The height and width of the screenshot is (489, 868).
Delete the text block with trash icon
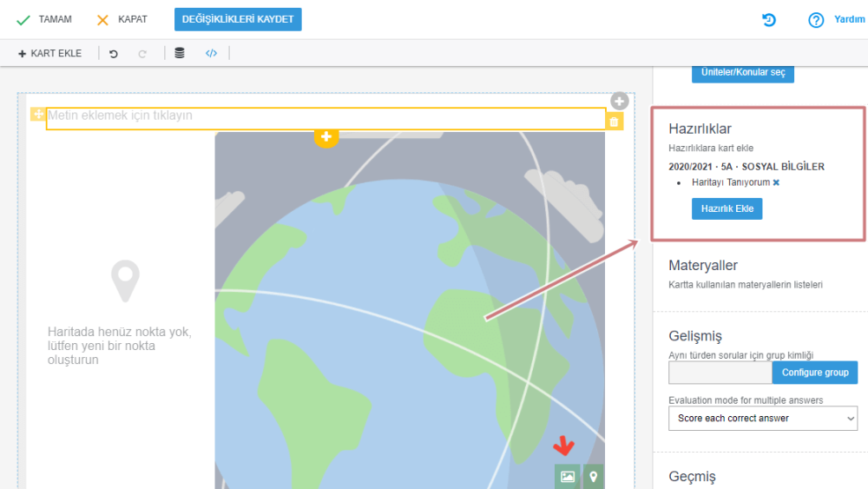point(614,122)
